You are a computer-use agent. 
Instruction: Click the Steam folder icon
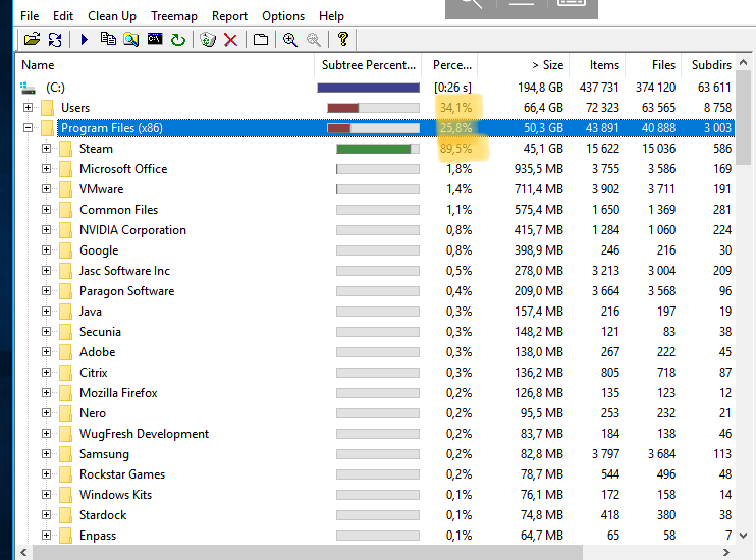click(65, 149)
